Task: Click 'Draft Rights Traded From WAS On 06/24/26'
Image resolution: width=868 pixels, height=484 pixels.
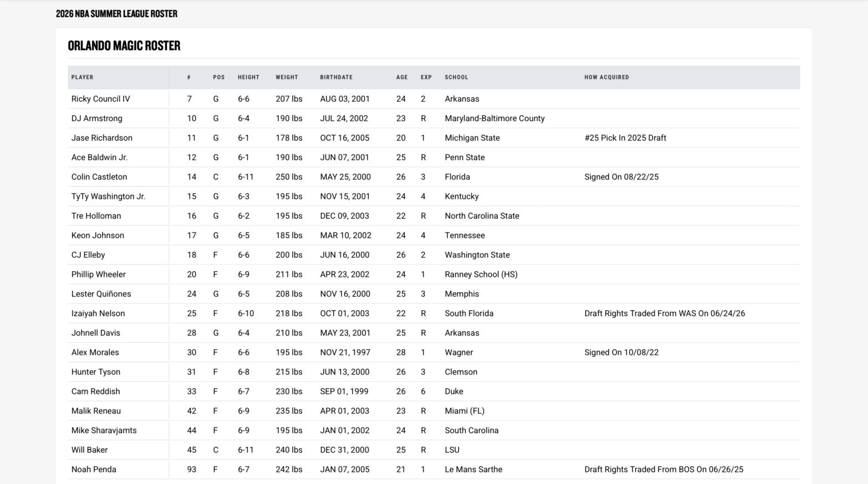Action: pos(665,313)
